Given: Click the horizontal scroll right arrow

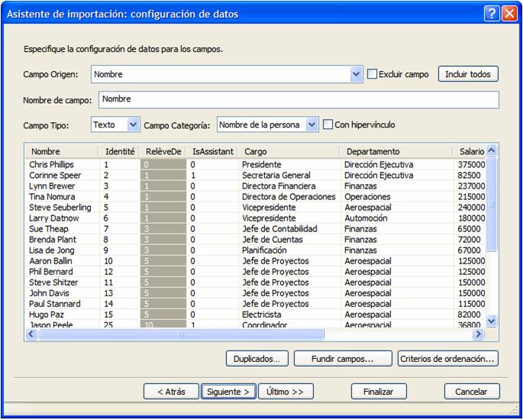Looking at the screenshot, I should pyautogui.click(x=478, y=334).
